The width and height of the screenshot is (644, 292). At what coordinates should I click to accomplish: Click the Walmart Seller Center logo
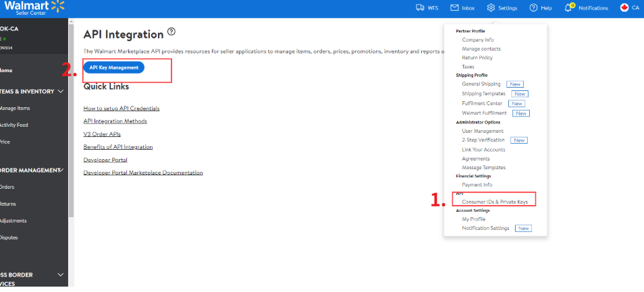tap(34, 8)
